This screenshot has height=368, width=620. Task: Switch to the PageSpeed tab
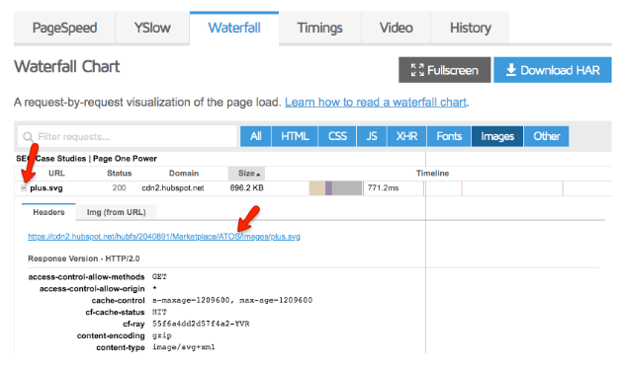(64, 28)
